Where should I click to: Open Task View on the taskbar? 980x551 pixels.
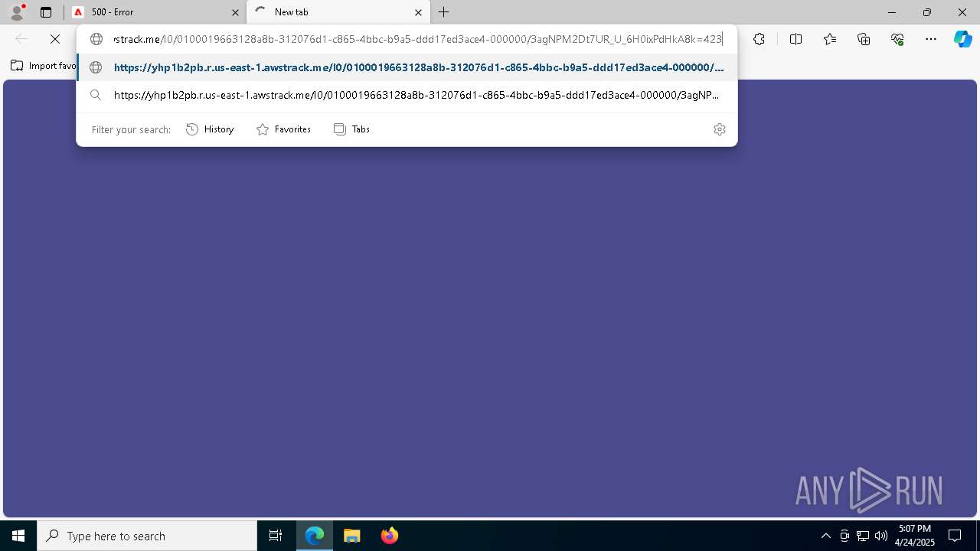[x=276, y=536]
